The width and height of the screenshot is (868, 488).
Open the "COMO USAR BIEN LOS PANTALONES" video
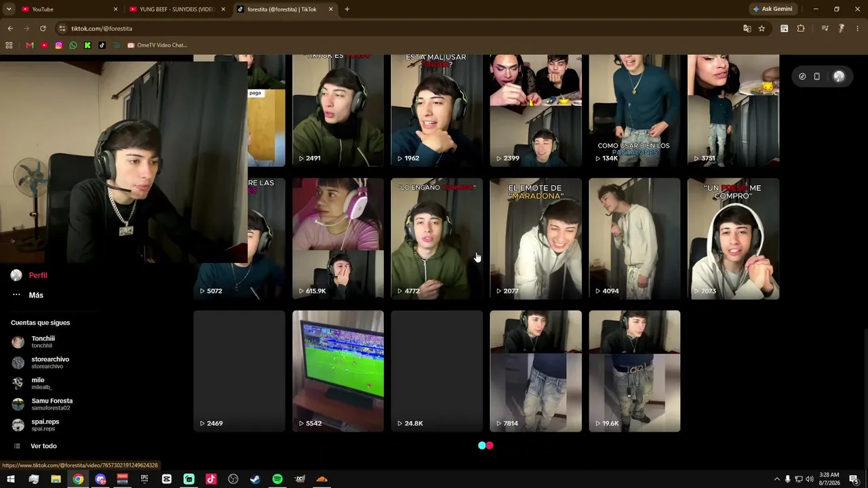coord(634,110)
